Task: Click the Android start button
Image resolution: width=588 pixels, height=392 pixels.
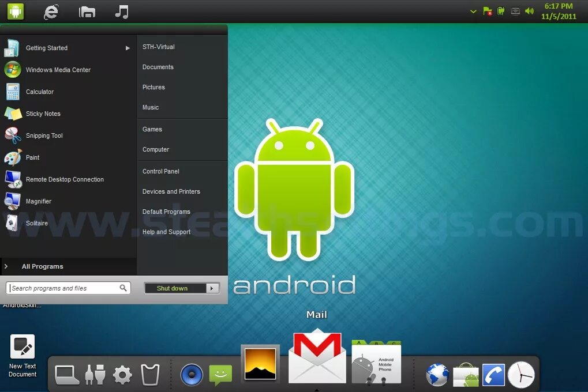Action: click(x=16, y=12)
